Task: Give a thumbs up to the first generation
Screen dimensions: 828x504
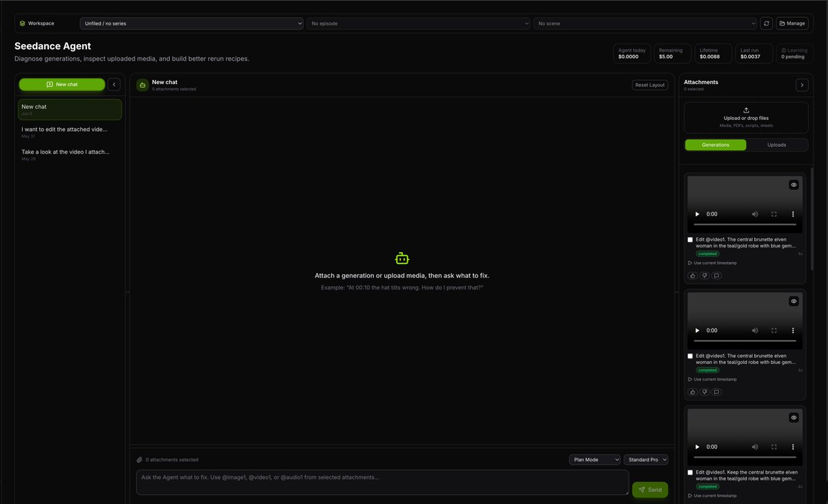Action: point(693,276)
